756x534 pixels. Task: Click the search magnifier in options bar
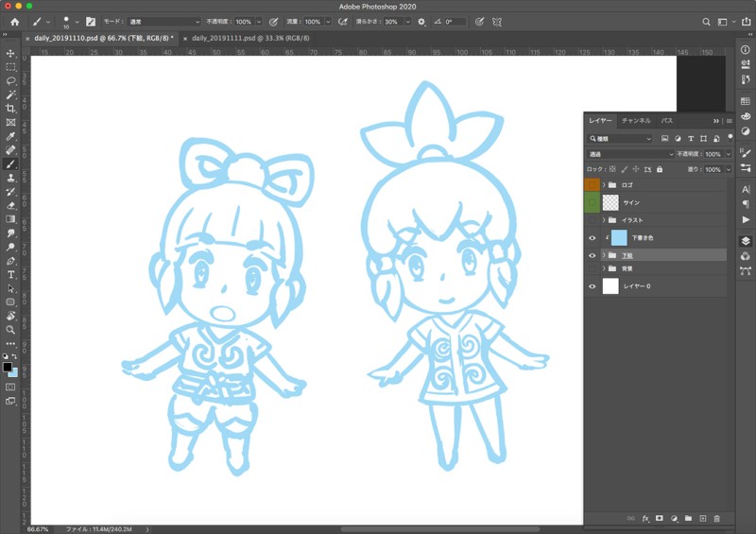[706, 22]
